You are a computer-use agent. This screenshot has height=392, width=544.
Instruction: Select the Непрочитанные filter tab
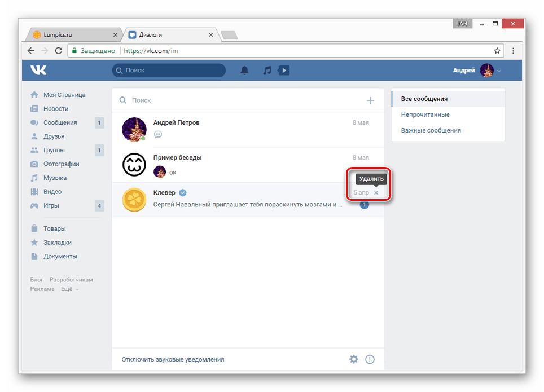pyautogui.click(x=425, y=114)
